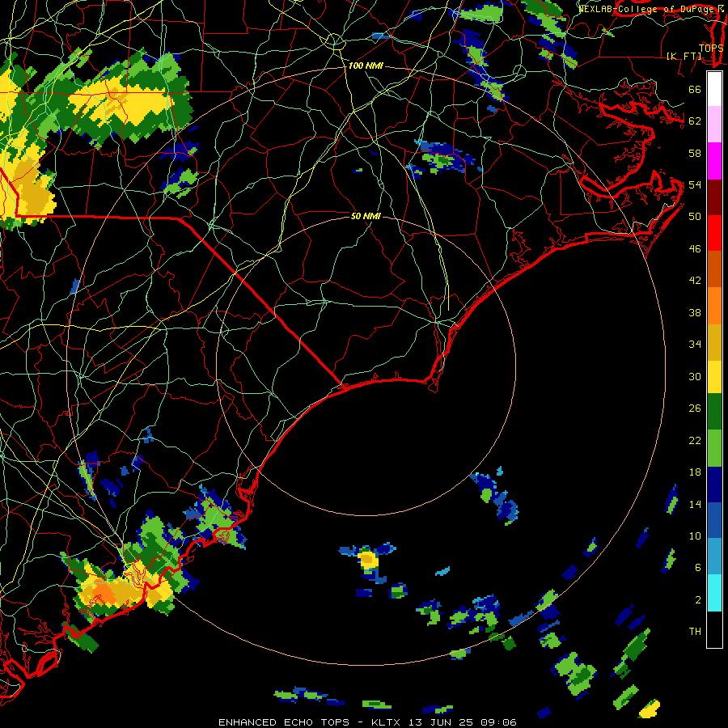This screenshot has height=728, width=728.
Task: Click the '100 NMI' range ring label
Action: pyautogui.click(x=366, y=66)
